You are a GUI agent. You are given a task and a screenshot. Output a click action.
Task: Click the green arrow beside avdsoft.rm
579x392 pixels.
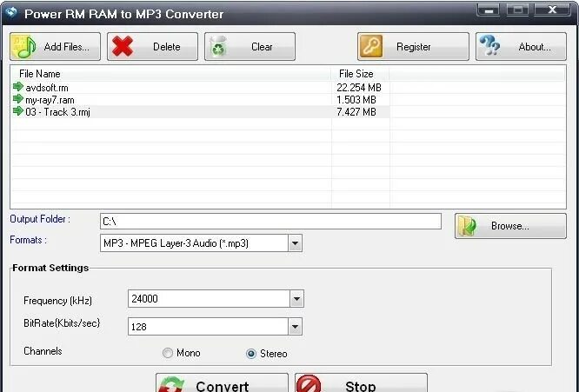17,87
